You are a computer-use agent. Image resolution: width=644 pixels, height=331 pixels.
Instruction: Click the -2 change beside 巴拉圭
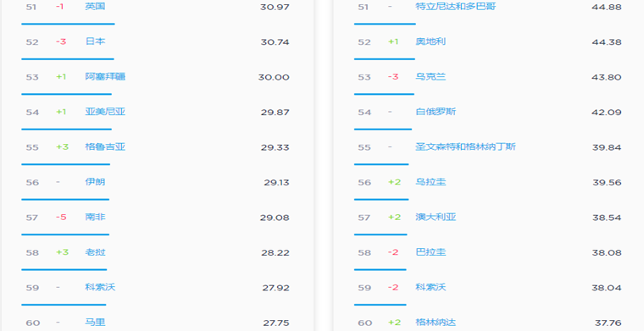point(393,252)
